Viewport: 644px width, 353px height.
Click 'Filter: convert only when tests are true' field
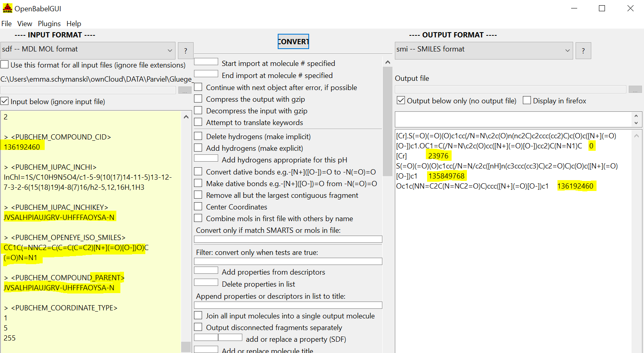288,261
